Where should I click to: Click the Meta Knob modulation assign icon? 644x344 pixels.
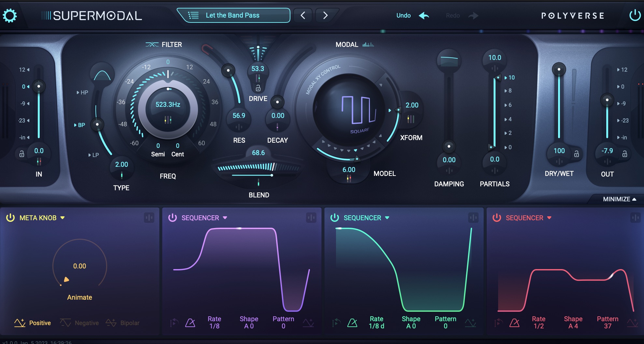(x=149, y=218)
